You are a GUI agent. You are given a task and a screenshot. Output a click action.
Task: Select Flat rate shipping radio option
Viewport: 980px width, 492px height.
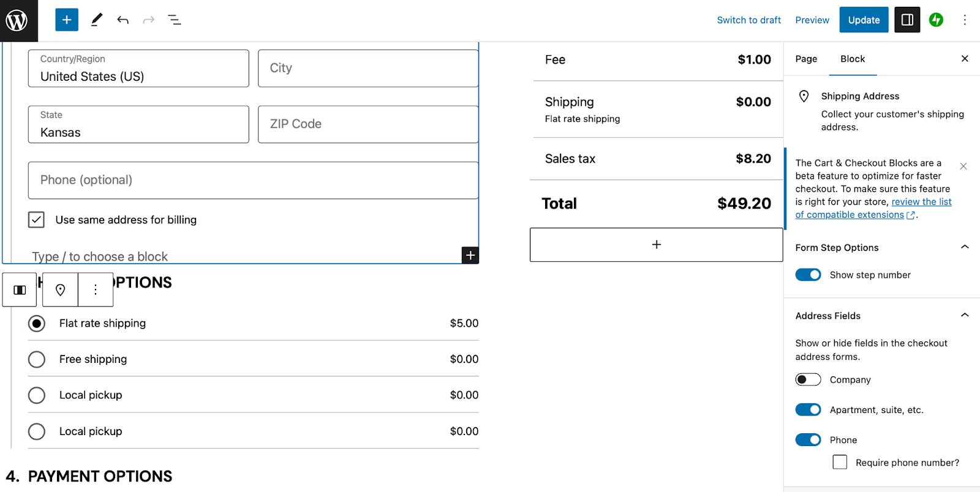pyautogui.click(x=37, y=323)
